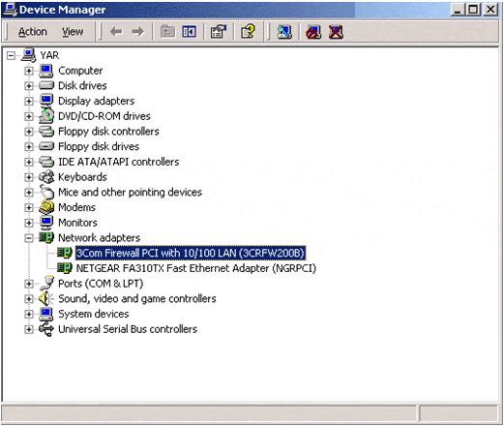
Task: Click the Forward arrow toolbar button
Action: 138,32
